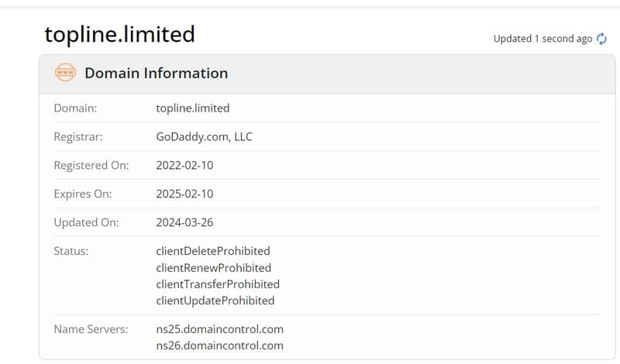Click the ns26.domaincontrol.com name server
The width and height of the screenshot is (620, 364).
pos(220,346)
